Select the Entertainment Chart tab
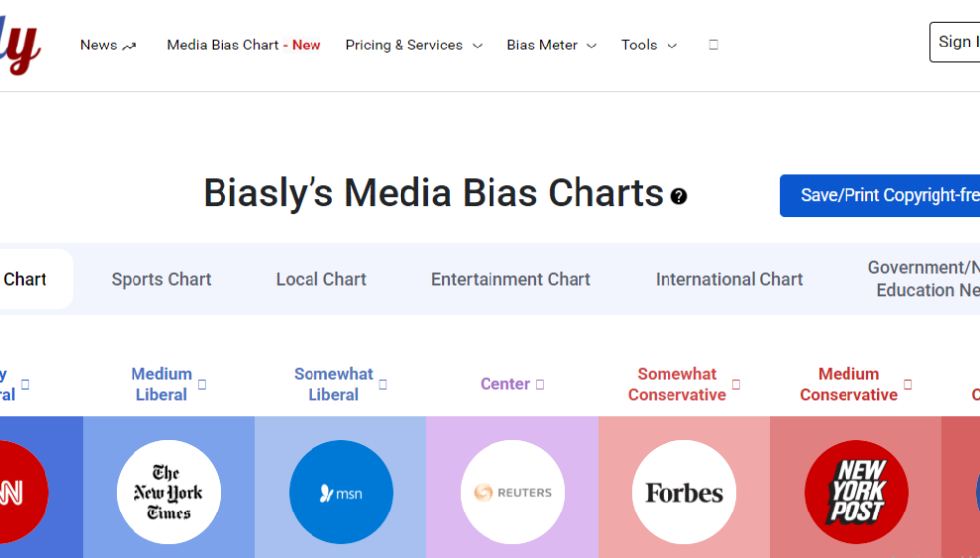Viewport: 980px width, 558px height. 510,280
